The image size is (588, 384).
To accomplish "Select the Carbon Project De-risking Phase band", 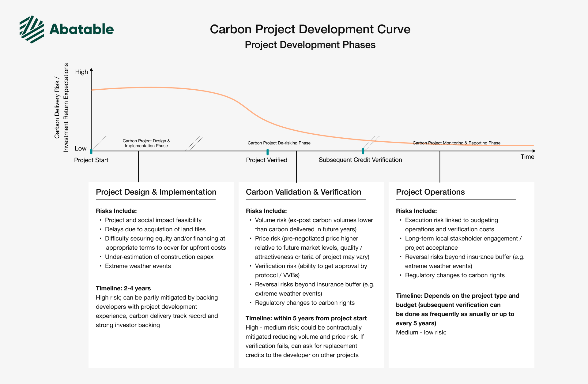I will tap(279, 143).
